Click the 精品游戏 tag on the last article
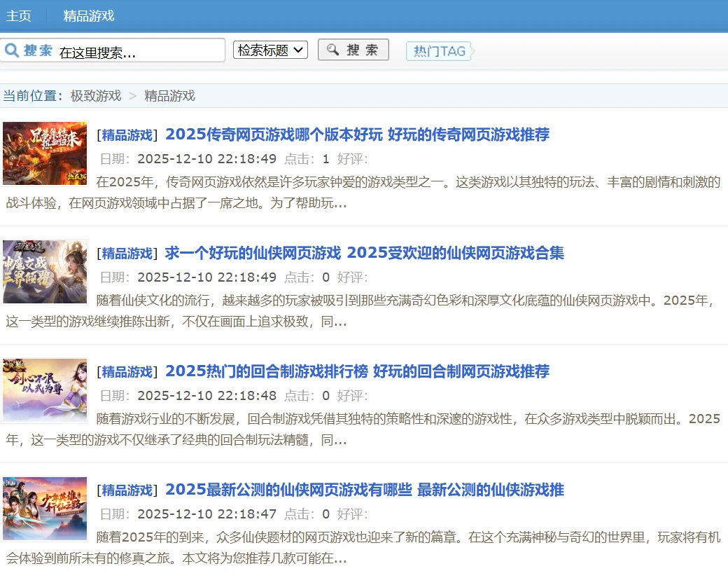Screen dimensions: 728x578 [x=126, y=490]
